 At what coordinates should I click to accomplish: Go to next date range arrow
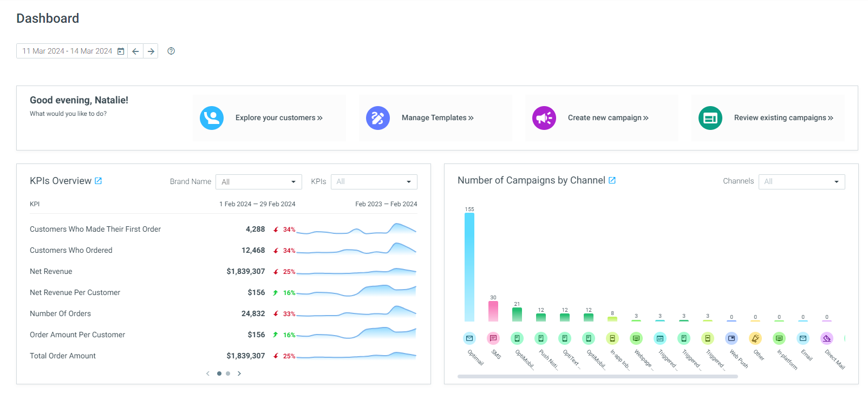click(151, 51)
